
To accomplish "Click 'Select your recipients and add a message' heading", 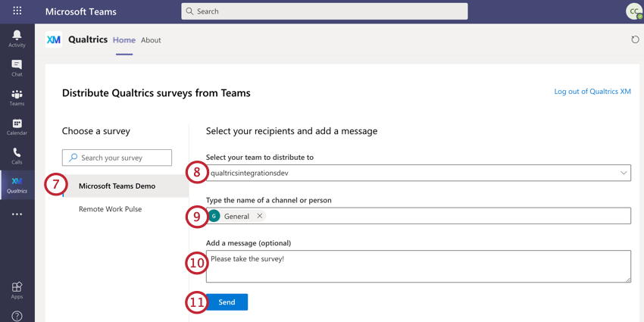I will (x=292, y=131).
